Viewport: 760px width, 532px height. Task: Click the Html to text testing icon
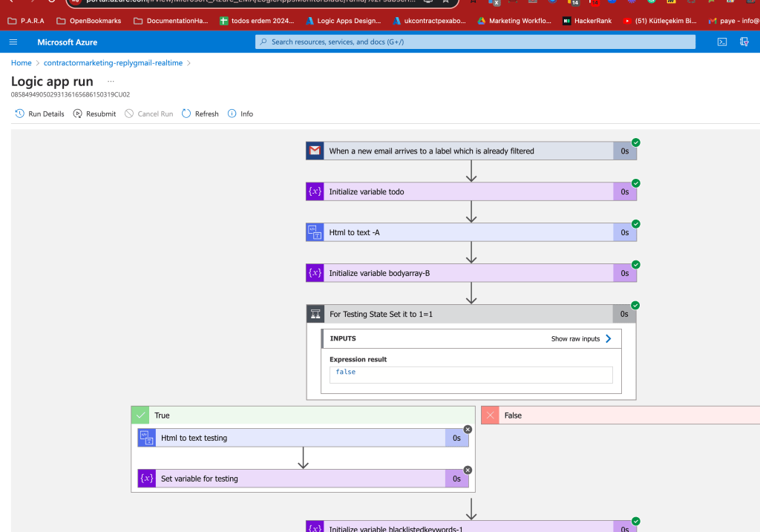[x=146, y=438]
